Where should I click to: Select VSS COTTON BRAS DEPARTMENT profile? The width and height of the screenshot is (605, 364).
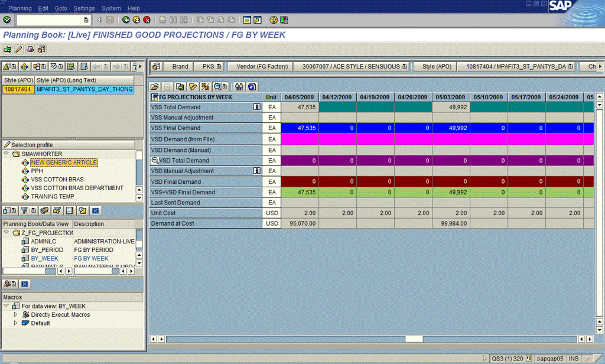pyautogui.click(x=77, y=188)
